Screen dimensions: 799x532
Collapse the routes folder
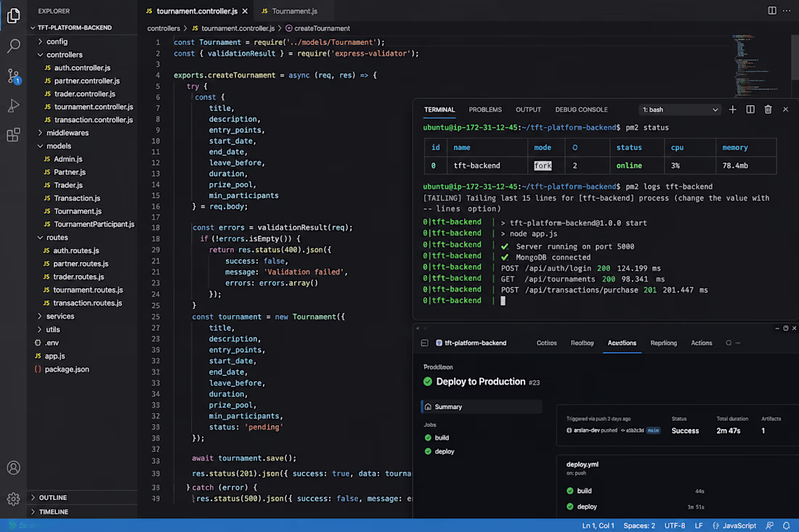(x=57, y=238)
